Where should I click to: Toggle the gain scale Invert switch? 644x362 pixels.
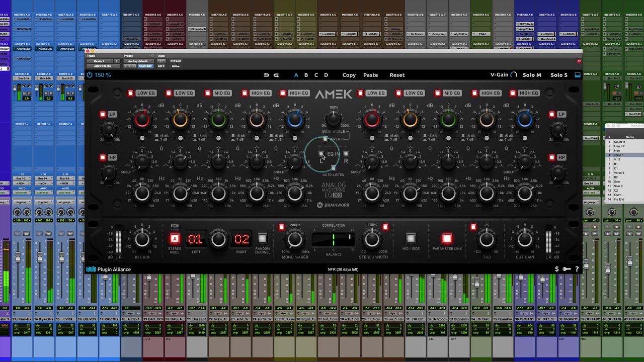coord(325,139)
